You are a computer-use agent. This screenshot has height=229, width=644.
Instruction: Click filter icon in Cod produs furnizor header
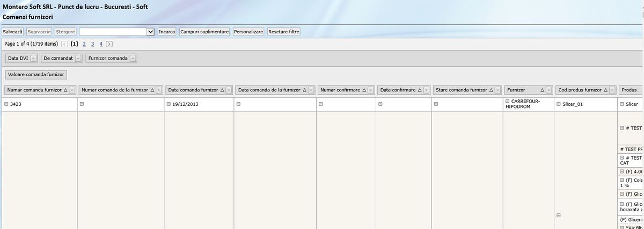612,90
